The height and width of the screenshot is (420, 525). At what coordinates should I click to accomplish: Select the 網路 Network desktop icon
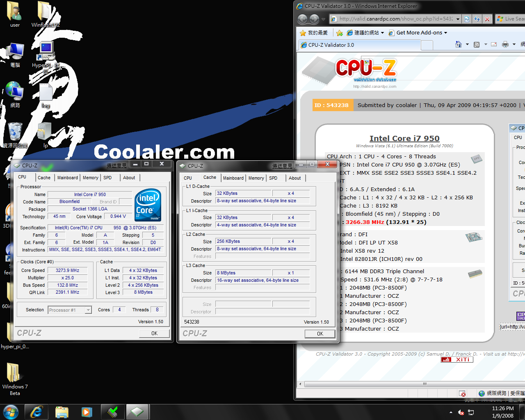click(15, 95)
